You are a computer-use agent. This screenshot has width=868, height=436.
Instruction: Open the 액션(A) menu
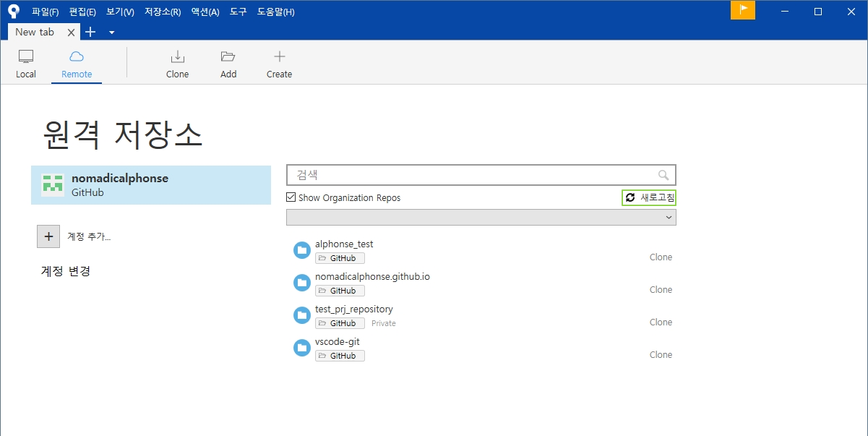[x=205, y=12]
